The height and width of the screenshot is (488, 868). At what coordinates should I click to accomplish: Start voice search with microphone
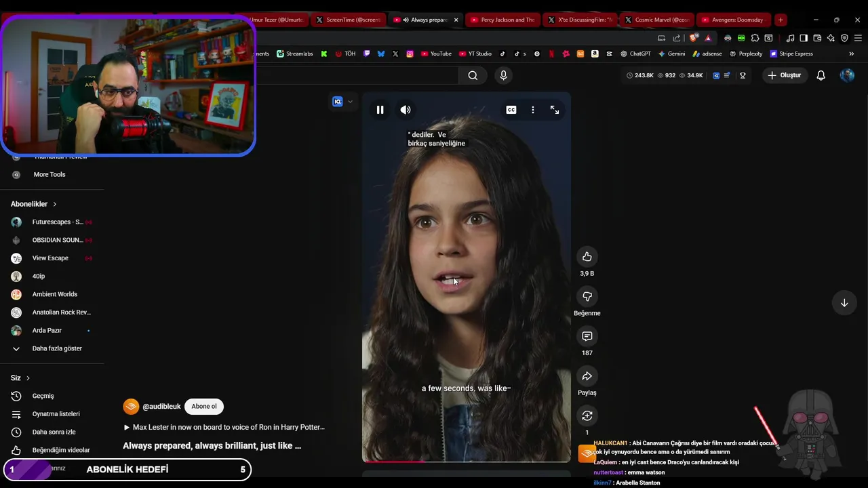coord(503,75)
